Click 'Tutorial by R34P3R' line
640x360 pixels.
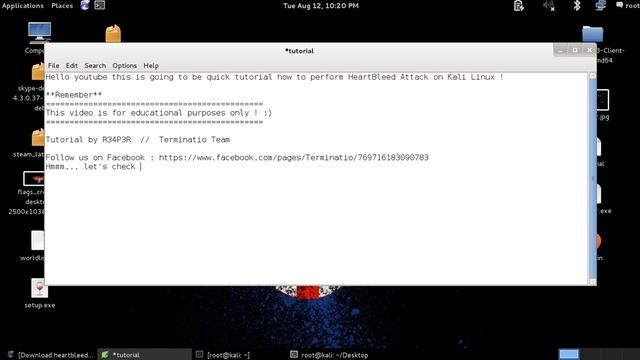pos(138,140)
